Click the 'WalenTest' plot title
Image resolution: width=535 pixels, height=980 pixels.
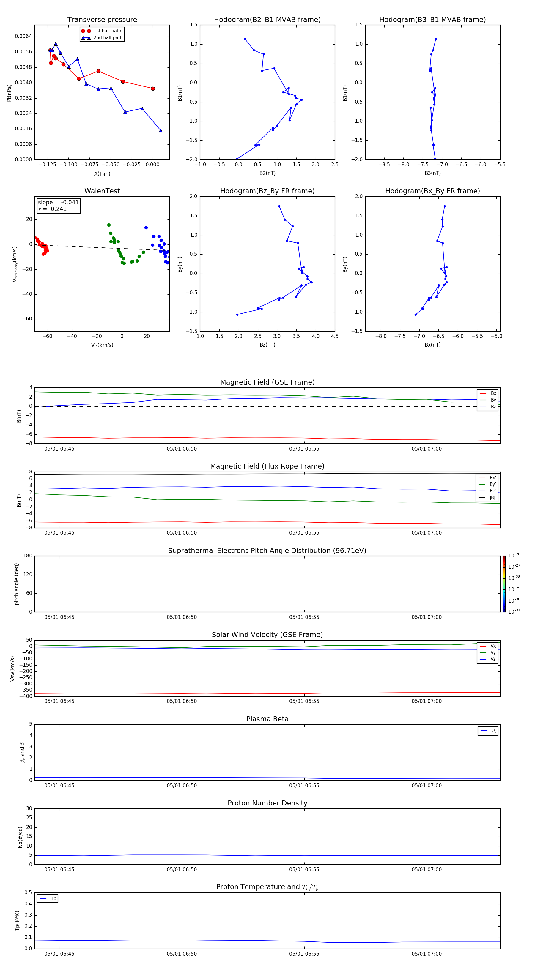point(102,191)
